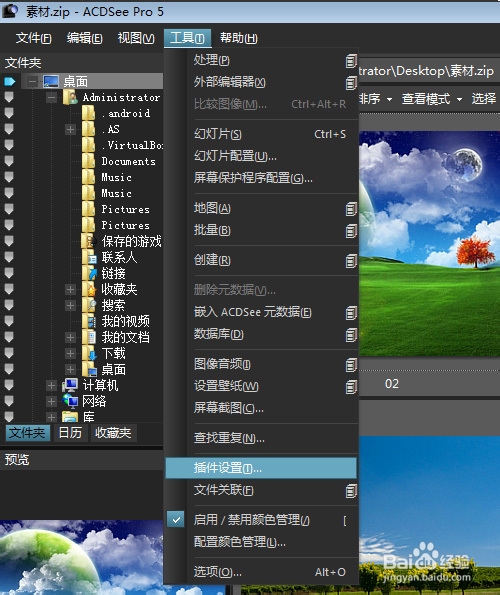Expand 嵌入 ACDSee 元数据 submenu
The image size is (500, 595).
pos(262,312)
